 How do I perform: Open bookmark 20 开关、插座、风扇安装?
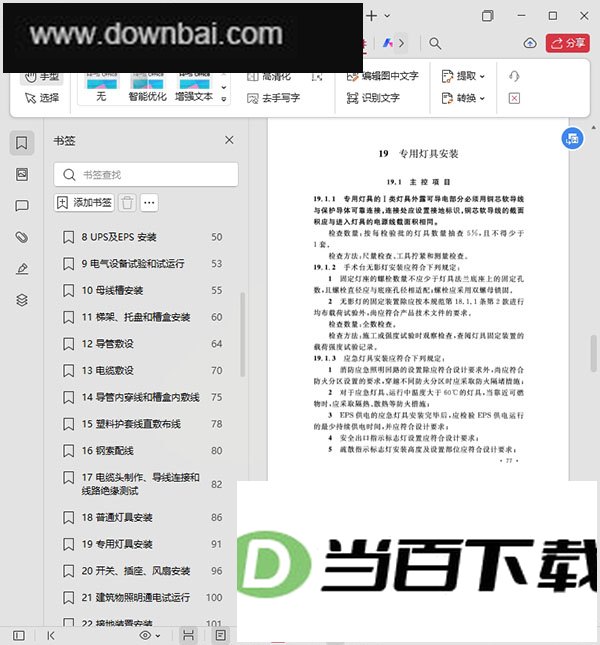click(x=142, y=571)
